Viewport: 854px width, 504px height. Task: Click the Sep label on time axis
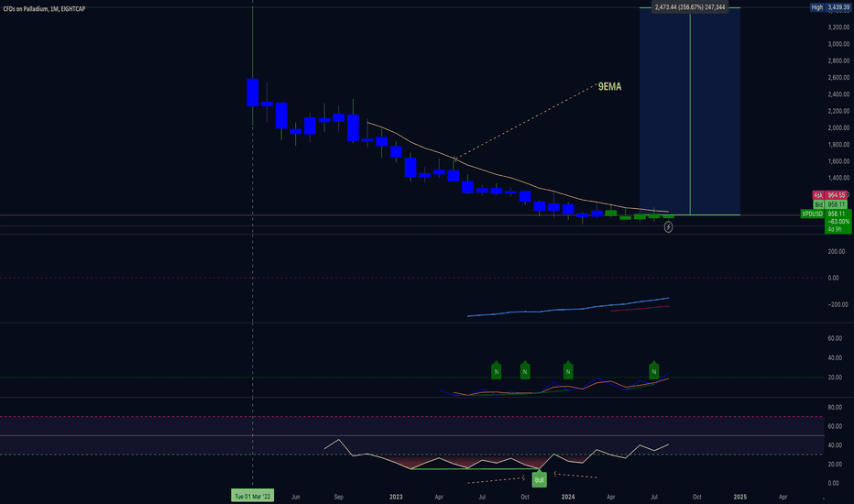338,497
